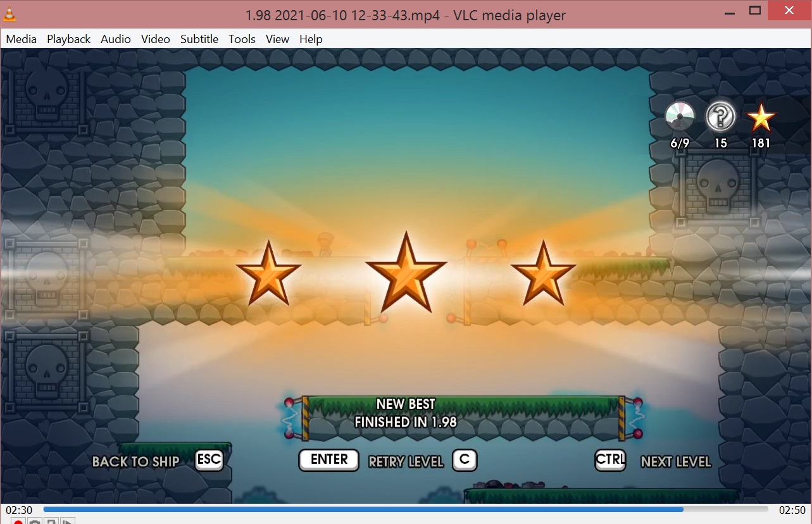This screenshot has height=524, width=812.
Task: Open the Media menu
Action: [22, 39]
